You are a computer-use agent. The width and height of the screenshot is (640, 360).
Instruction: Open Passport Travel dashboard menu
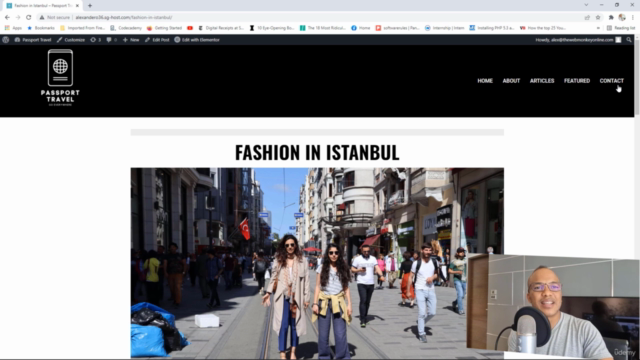pos(33,40)
